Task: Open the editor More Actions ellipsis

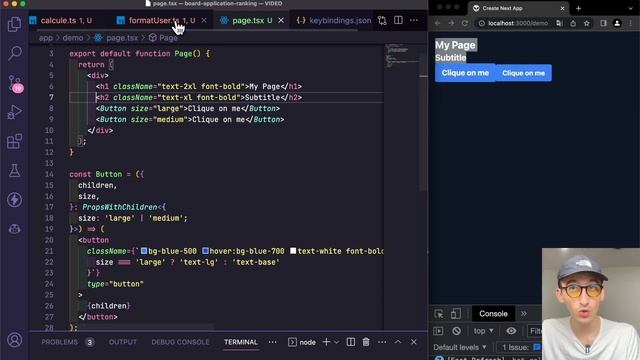Action: pos(413,20)
